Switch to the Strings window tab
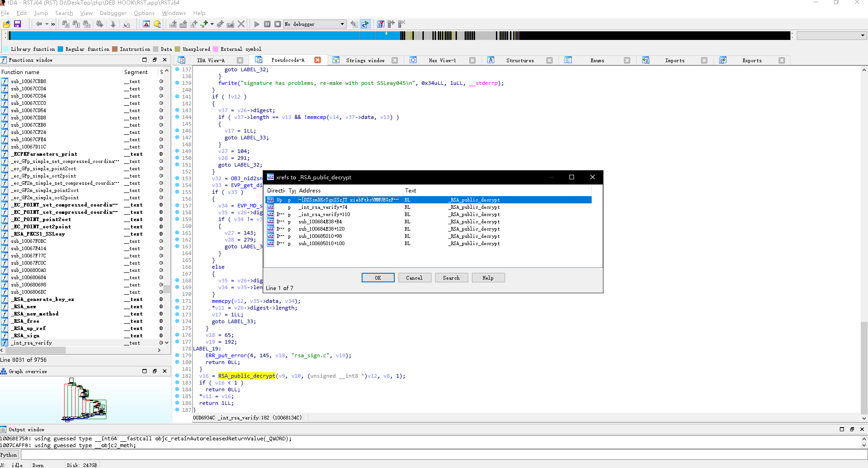Screen dimensions: 868x468 click(x=365, y=60)
